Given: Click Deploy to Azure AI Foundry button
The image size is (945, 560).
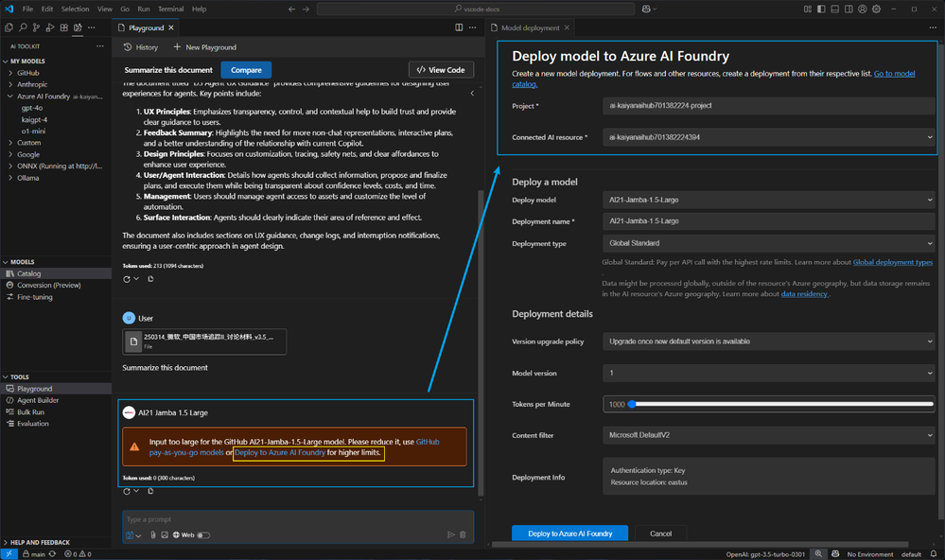Looking at the screenshot, I should coord(569,534).
